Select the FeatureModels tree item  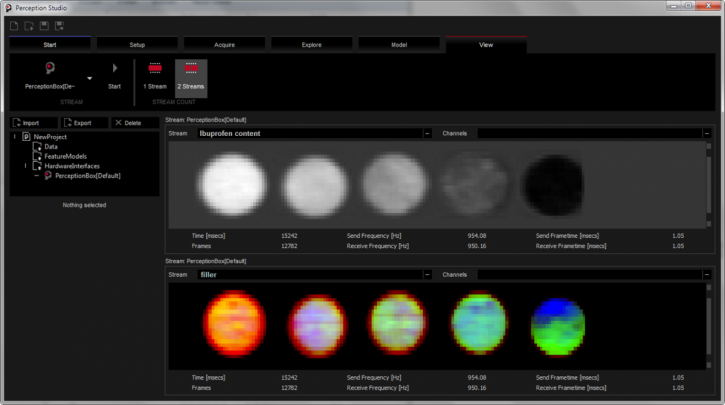click(x=66, y=156)
